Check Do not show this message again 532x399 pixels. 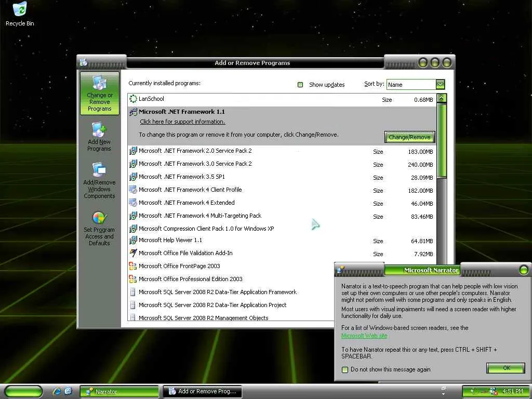(345, 369)
